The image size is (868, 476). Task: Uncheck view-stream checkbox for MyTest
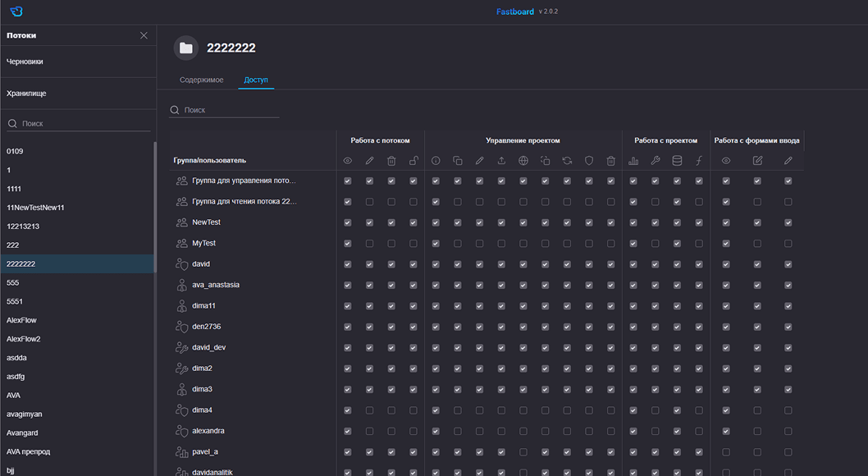click(x=348, y=244)
